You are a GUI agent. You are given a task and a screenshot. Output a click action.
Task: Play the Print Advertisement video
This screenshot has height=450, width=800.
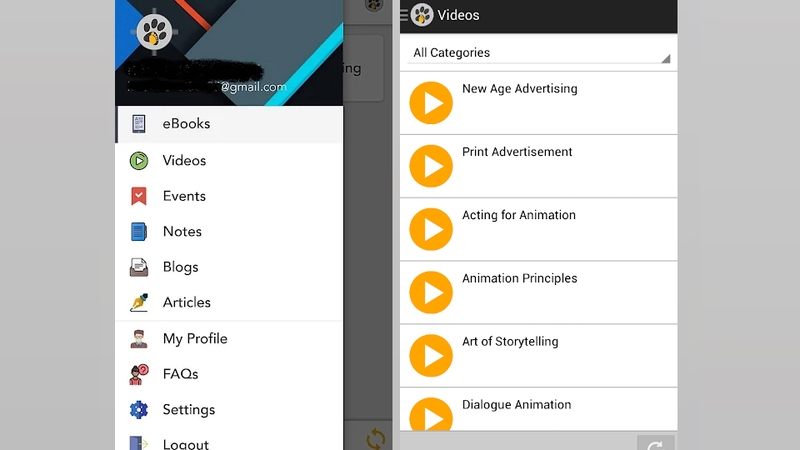coord(431,166)
